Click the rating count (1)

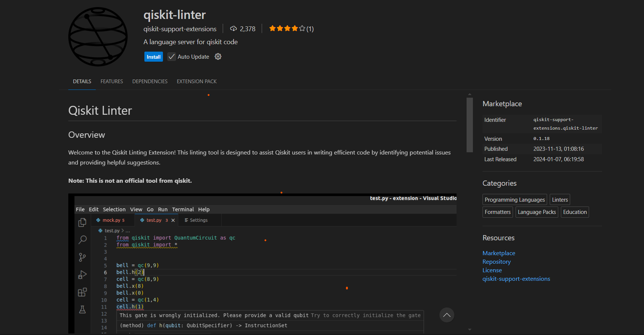click(x=310, y=29)
